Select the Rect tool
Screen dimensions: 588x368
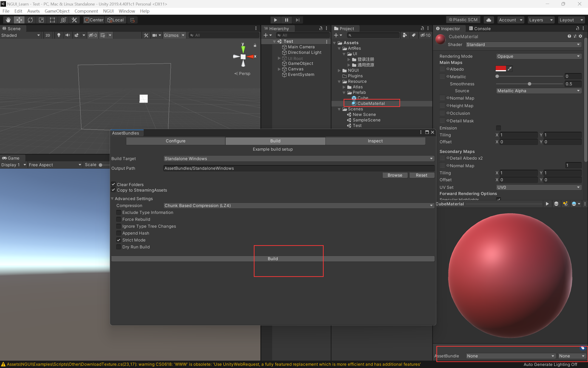[52, 20]
